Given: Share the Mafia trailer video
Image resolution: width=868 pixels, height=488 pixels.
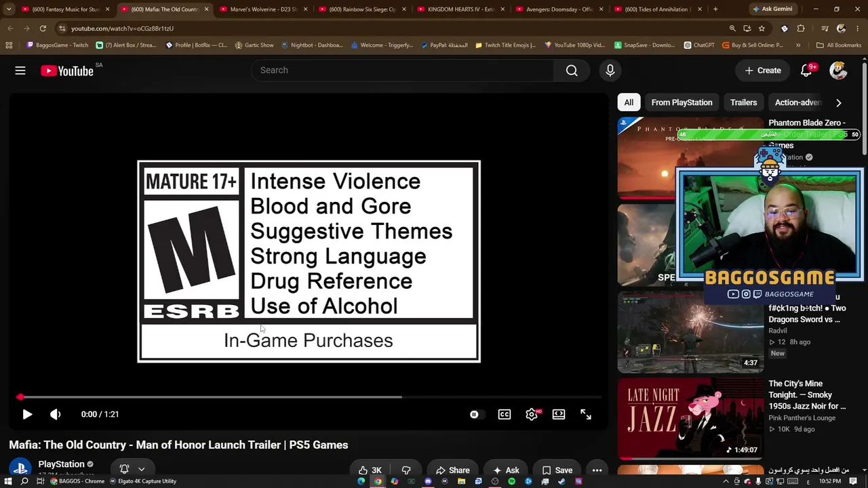Looking at the screenshot, I should pyautogui.click(x=453, y=470).
